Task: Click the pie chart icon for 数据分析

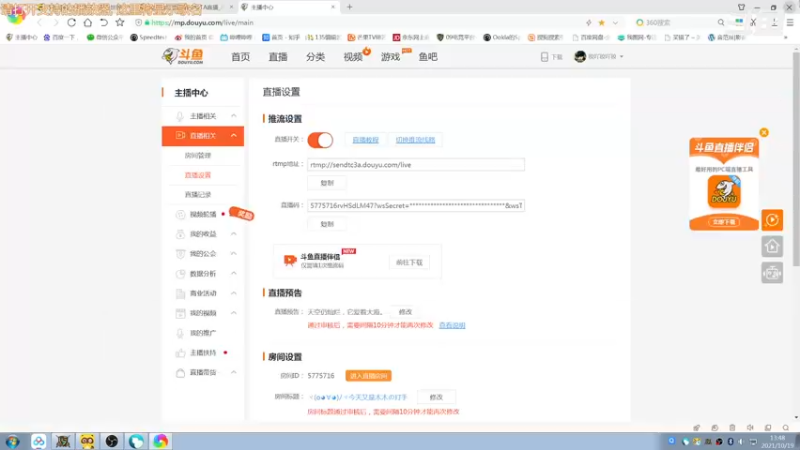Action: click(180, 273)
